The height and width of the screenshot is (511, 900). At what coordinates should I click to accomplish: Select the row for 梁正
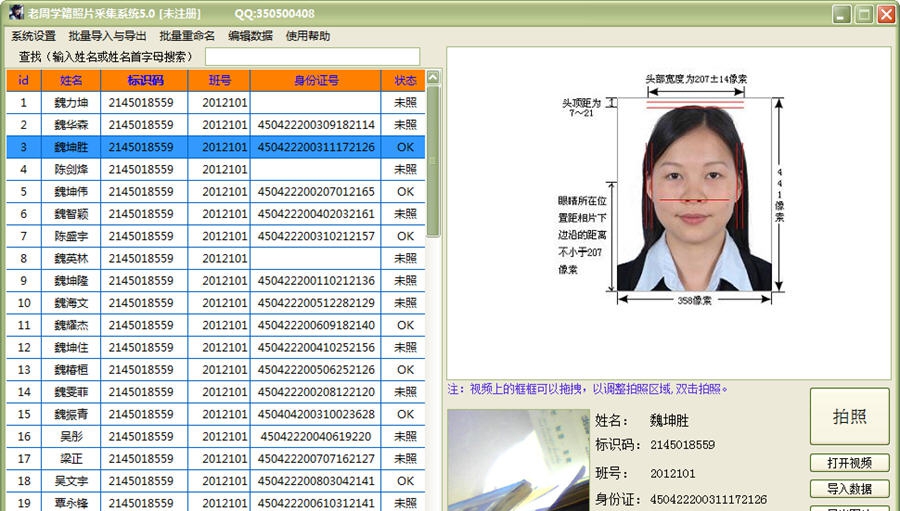click(216, 459)
